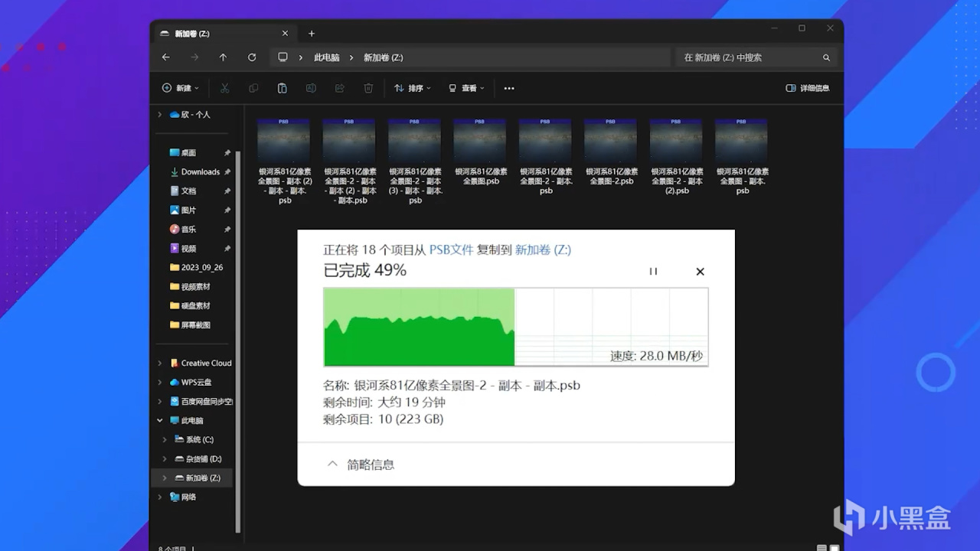Click the Rename icon in the toolbar
The image size is (980, 551).
pos(311,88)
